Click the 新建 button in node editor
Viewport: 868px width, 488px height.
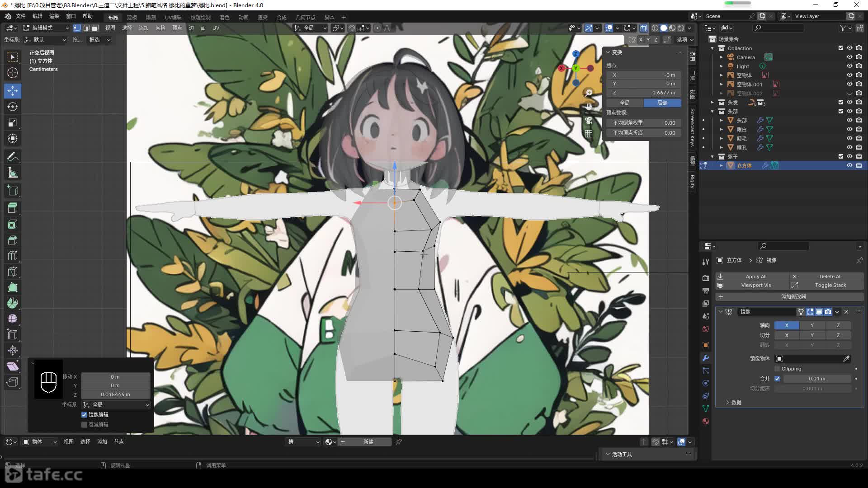pyautogui.click(x=365, y=442)
